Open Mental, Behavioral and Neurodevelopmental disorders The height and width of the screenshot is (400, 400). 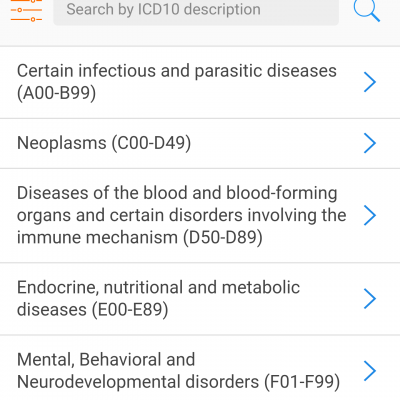pyautogui.click(x=200, y=368)
